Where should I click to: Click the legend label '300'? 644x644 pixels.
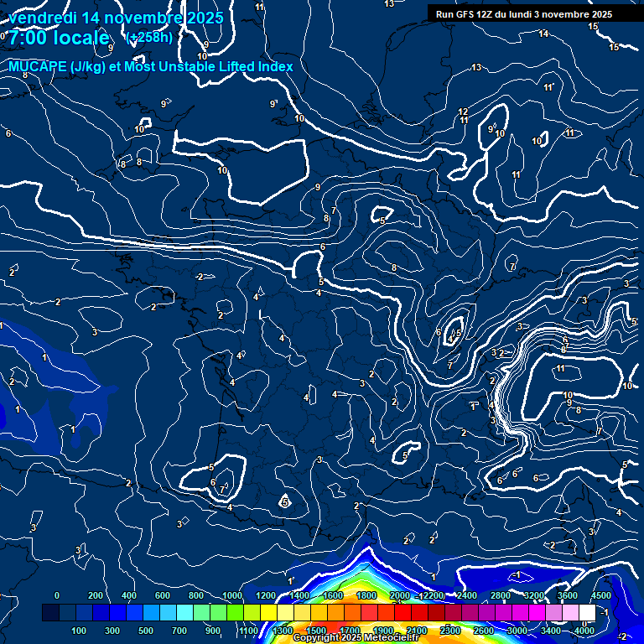[112, 631]
